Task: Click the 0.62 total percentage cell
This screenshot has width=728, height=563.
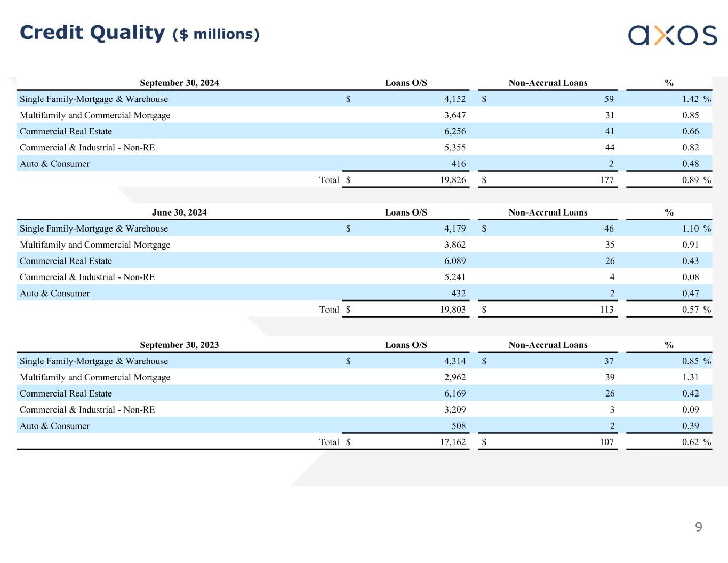Action: [690, 442]
